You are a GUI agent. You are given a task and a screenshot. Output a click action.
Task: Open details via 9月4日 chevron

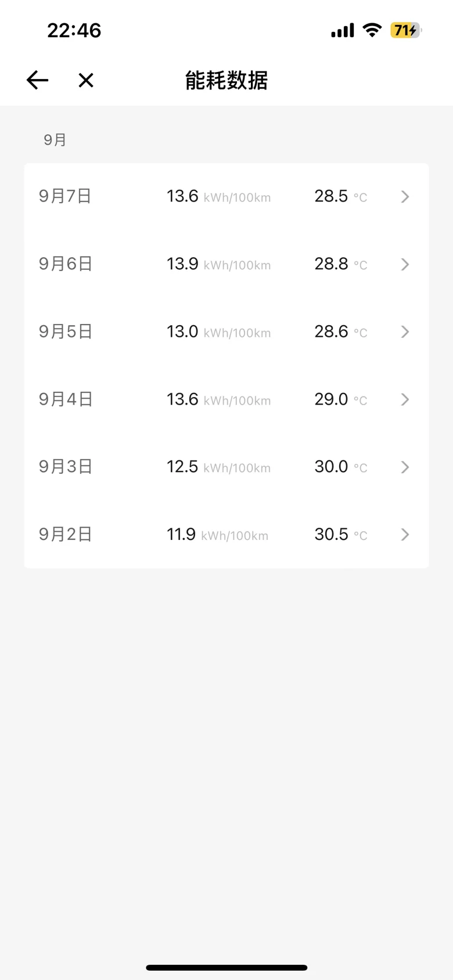click(405, 399)
